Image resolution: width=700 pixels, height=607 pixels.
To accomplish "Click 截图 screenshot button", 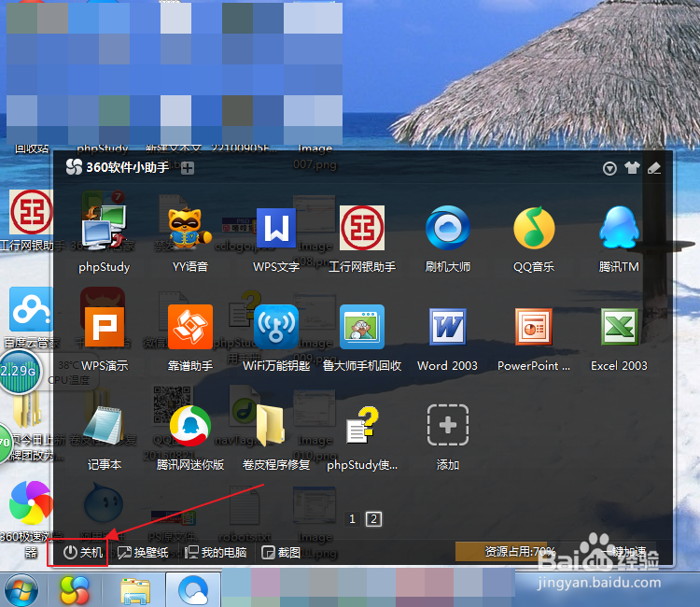I will pyautogui.click(x=281, y=553).
